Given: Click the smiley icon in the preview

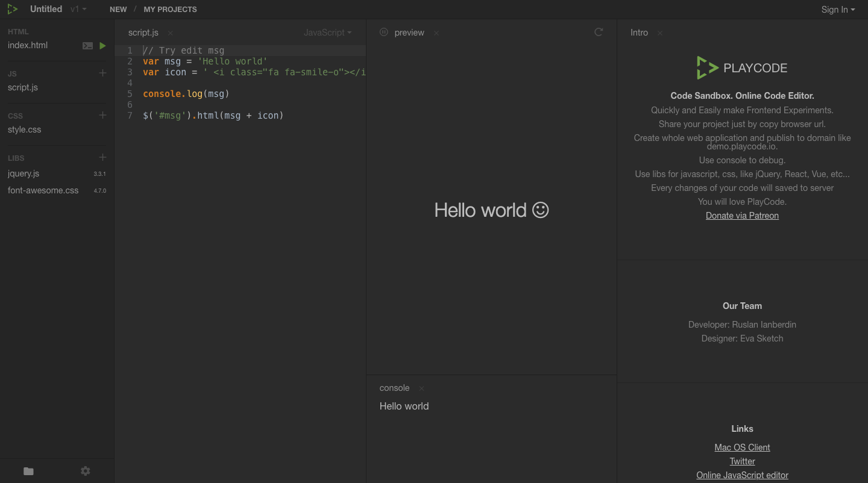Looking at the screenshot, I should coord(541,210).
